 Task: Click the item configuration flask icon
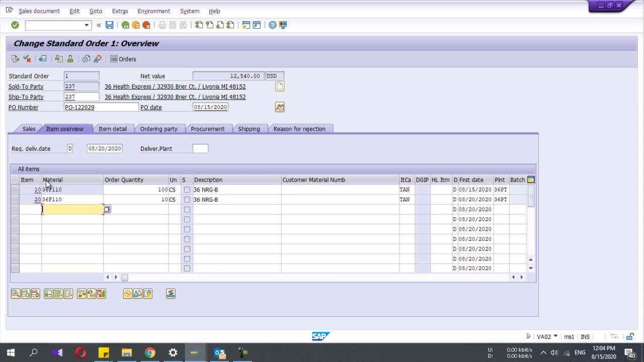tap(137, 294)
